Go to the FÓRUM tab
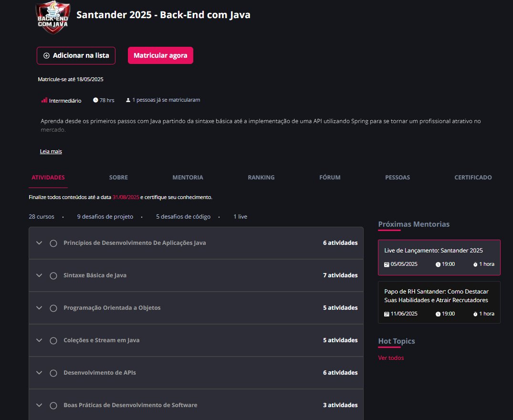Viewport: 513px width, 420px height. click(330, 177)
